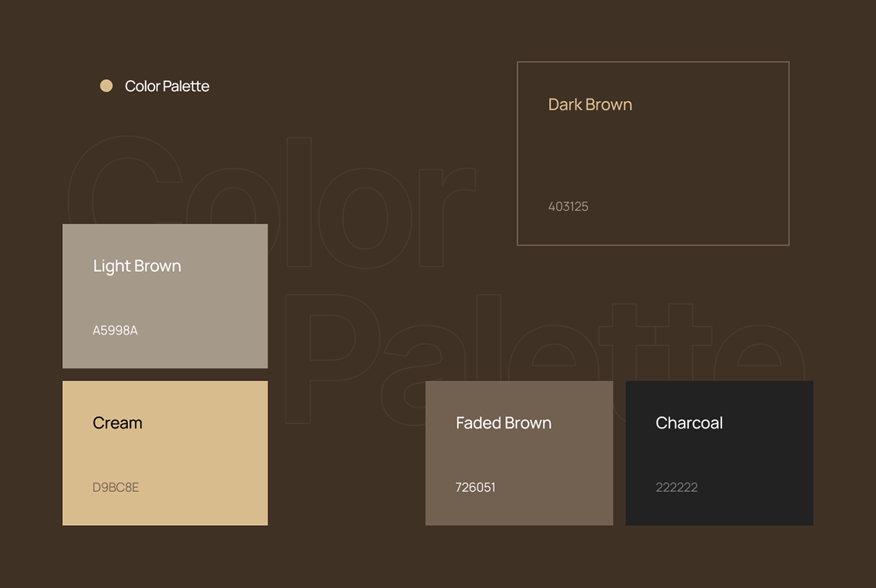The height and width of the screenshot is (588, 876).
Task: Click the hex code 726051
Action: pos(475,487)
